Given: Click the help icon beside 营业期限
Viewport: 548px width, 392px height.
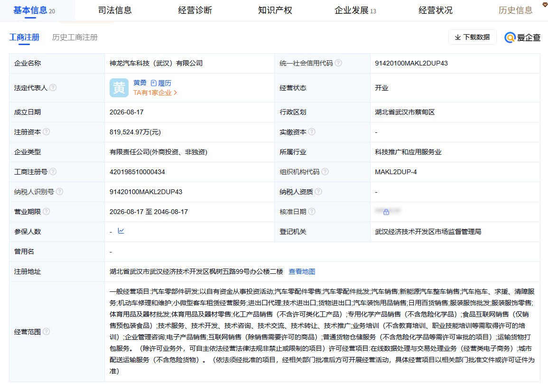Looking at the screenshot, I should coord(46,212).
